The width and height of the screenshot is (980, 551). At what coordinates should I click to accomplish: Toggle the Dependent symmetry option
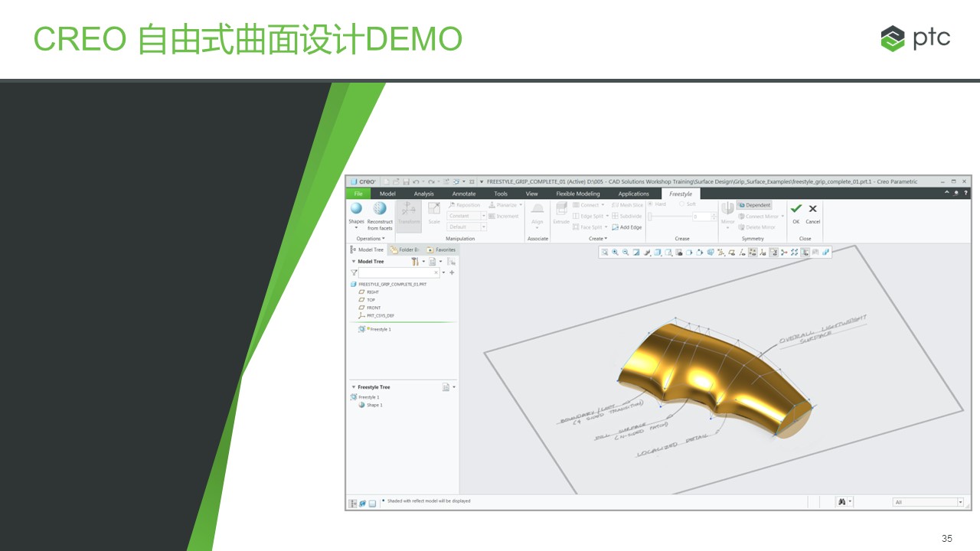(x=755, y=205)
